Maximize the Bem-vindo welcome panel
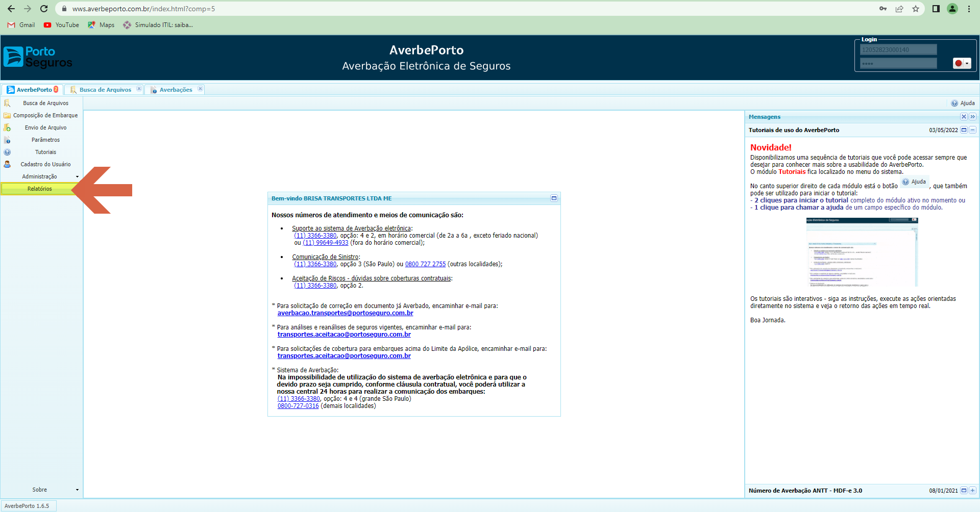Screen dimensions: 980x512 tap(554, 198)
